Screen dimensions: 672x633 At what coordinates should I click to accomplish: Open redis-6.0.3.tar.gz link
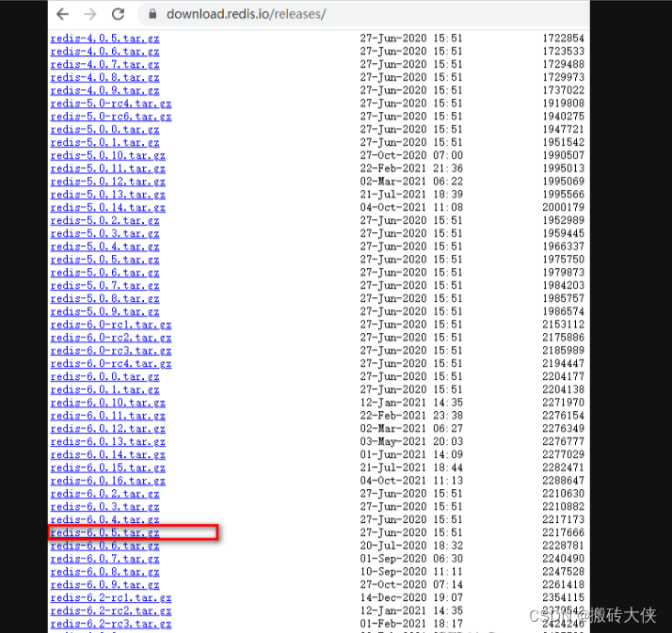pyautogui.click(x=105, y=507)
